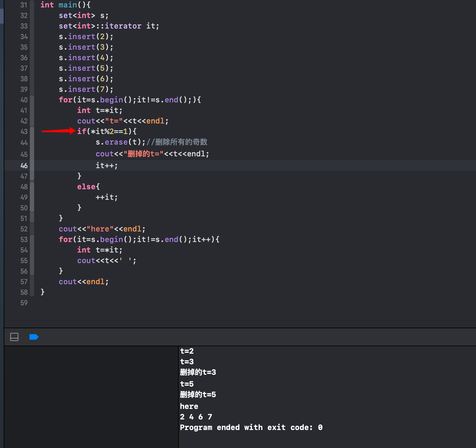Click console output 't=2'

[x=187, y=351]
